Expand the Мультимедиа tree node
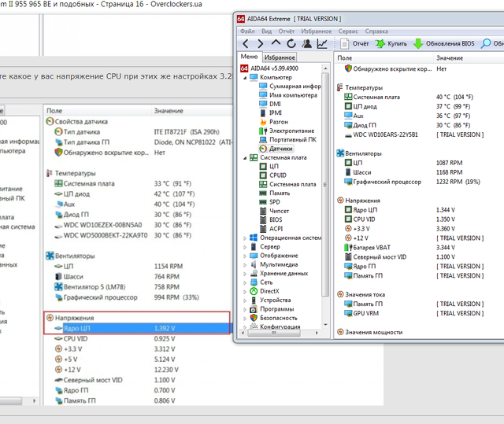This screenshot has width=504, height=424. coord(245,265)
